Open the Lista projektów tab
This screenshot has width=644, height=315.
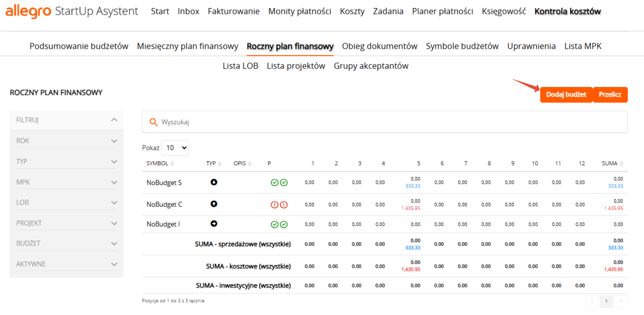pos(296,66)
